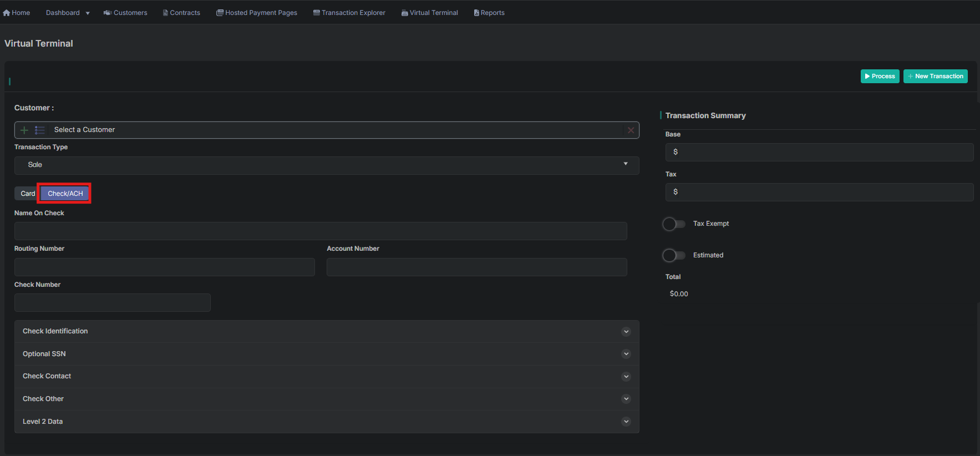The image size is (980, 456).
Task: Click the New Transaction button
Action: point(936,77)
